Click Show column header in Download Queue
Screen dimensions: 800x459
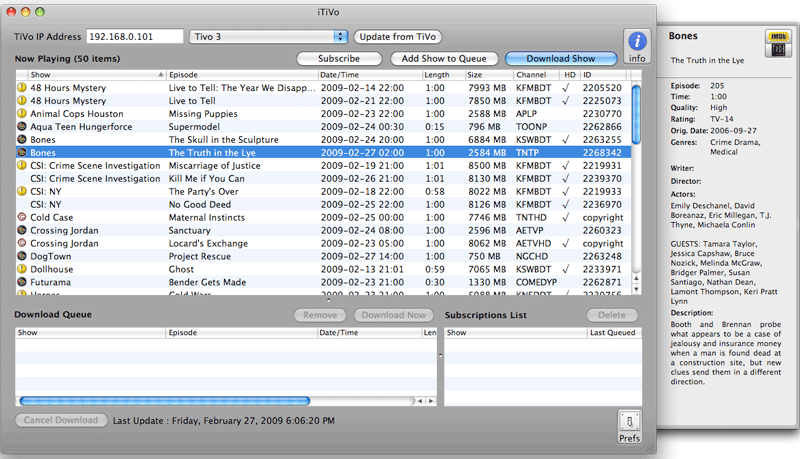(90, 333)
